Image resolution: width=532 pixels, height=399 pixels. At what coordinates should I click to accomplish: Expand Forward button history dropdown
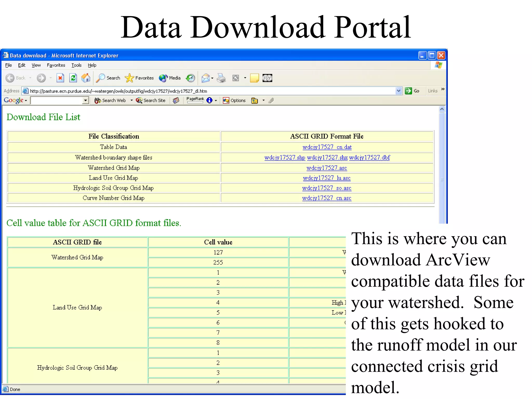coord(50,78)
